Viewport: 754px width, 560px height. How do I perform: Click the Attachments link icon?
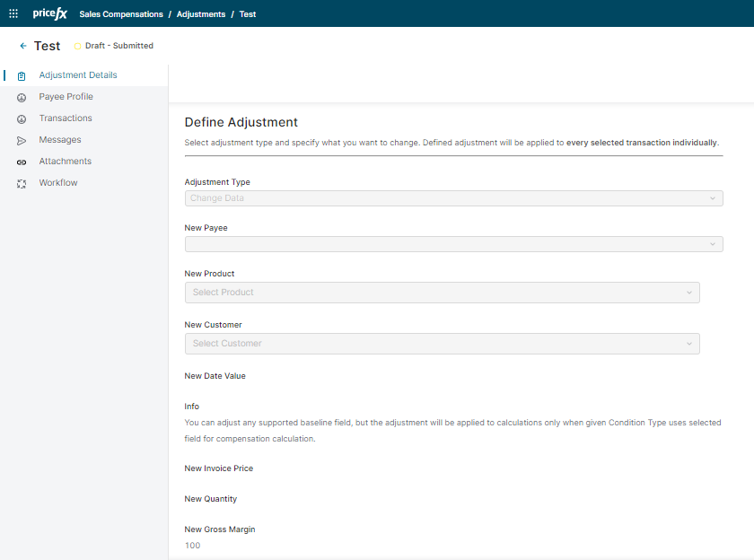click(x=22, y=162)
